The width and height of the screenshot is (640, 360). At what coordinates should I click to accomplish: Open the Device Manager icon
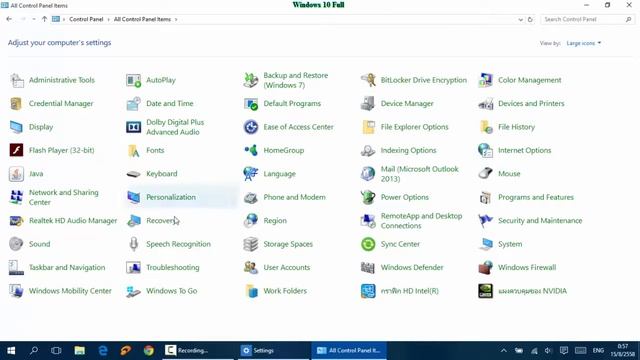[x=368, y=104]
